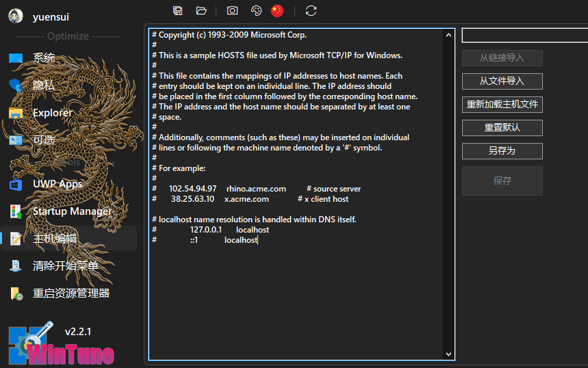This screenshot has height=368, width=588.
Task: Click '127.0.0.1' in the hosts text
Action: click(206, 230)
